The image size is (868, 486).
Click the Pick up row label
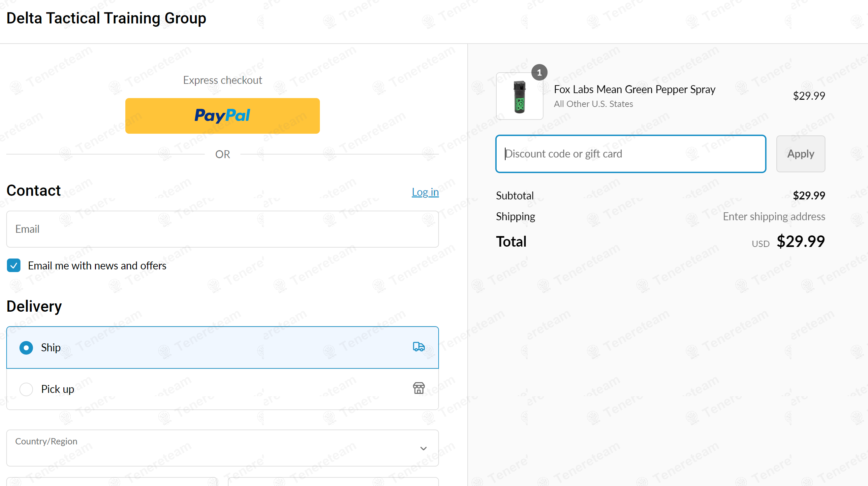pyautogui.click(x=58, y=389)
